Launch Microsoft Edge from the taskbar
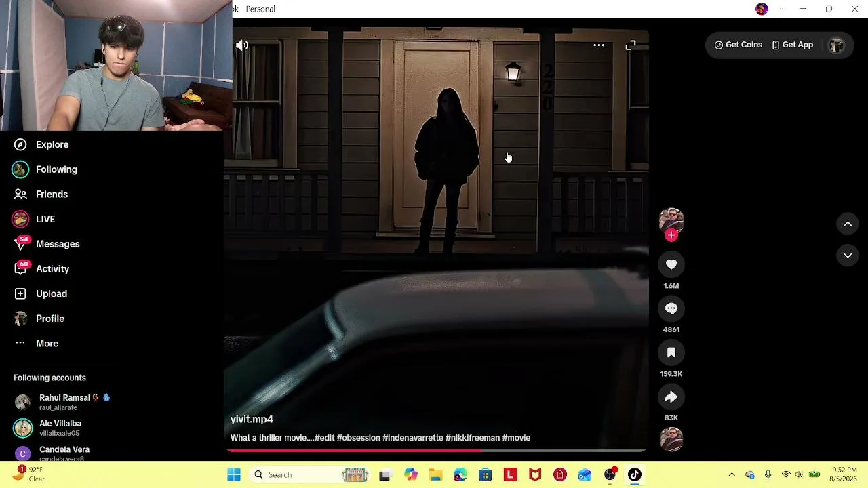Image resolution: width=868 pixels, height=488 pixels. point(460,474)
